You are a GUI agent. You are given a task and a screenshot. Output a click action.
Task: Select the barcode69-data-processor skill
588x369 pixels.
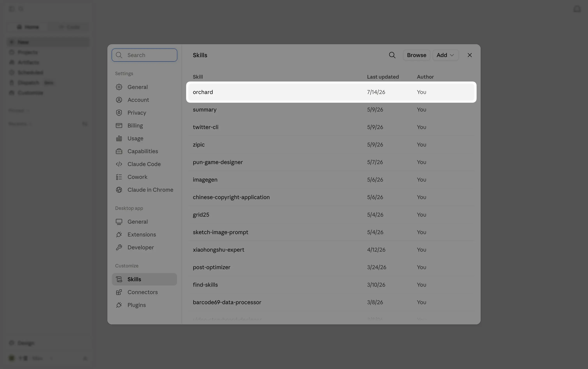pyautogui.click(x=331, y=302)
